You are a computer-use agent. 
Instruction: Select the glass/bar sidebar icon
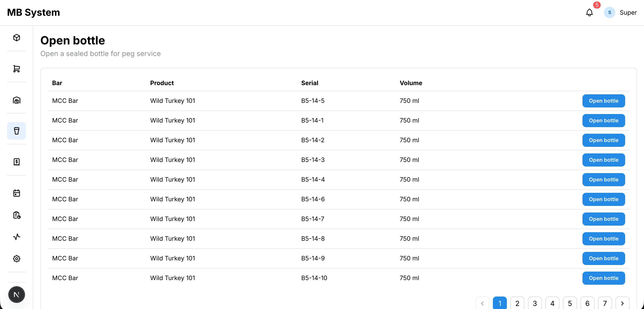click(x=16, y=131)
